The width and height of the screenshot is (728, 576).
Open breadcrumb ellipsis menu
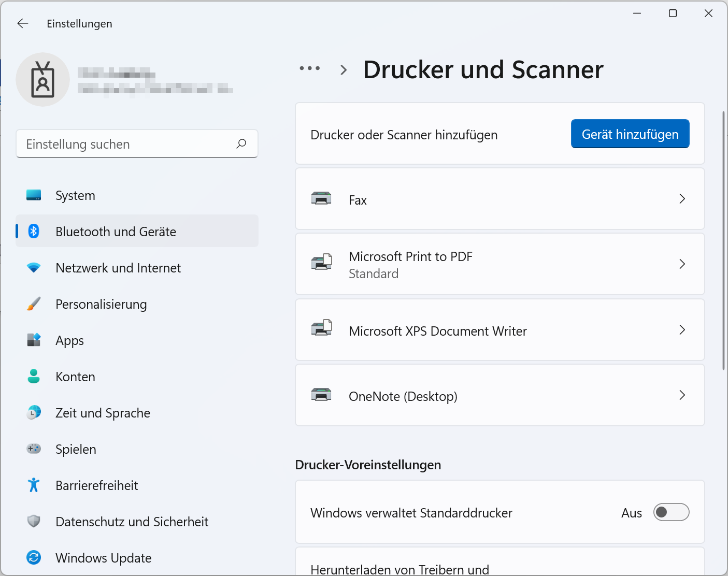309,68
